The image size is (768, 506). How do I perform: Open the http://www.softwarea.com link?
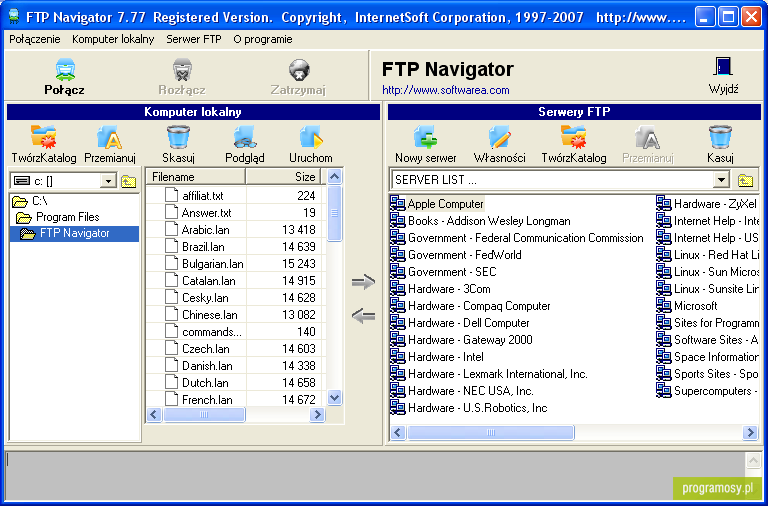446,90
